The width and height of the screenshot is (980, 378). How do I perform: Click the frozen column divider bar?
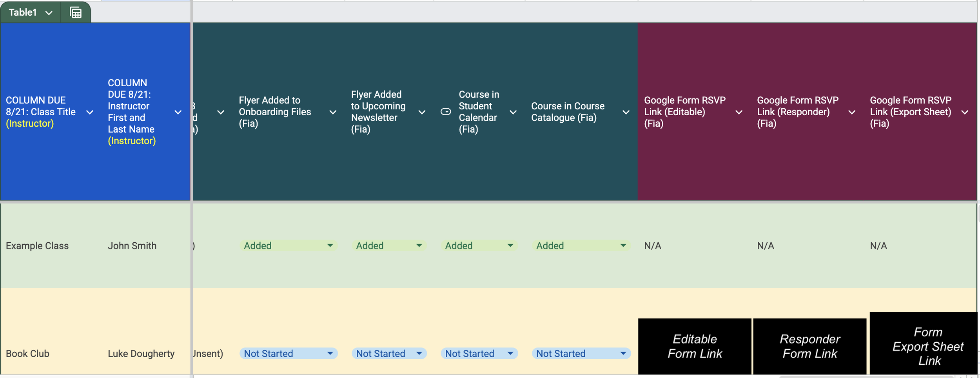(192, 188)
